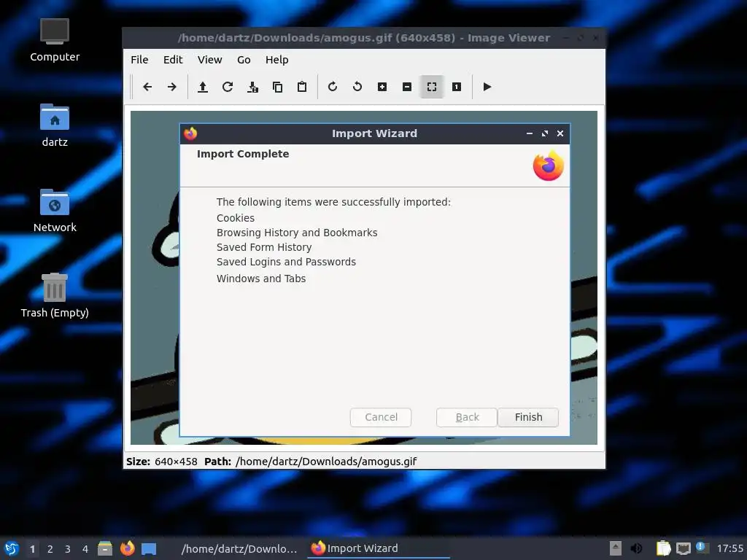The height and width of the screenshot is (560, 747).
Task: Click the 17:55 taskbar clock
Action: coord(729,548)
